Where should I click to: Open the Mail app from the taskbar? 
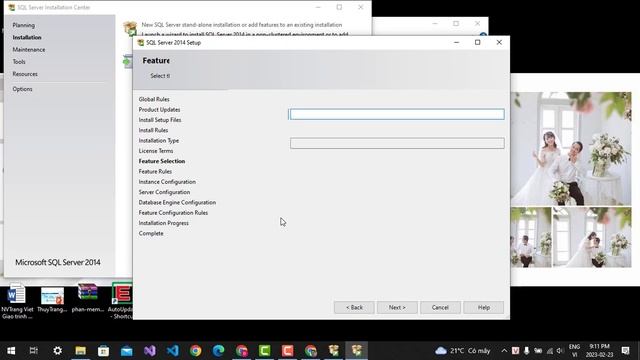point(127,351)
